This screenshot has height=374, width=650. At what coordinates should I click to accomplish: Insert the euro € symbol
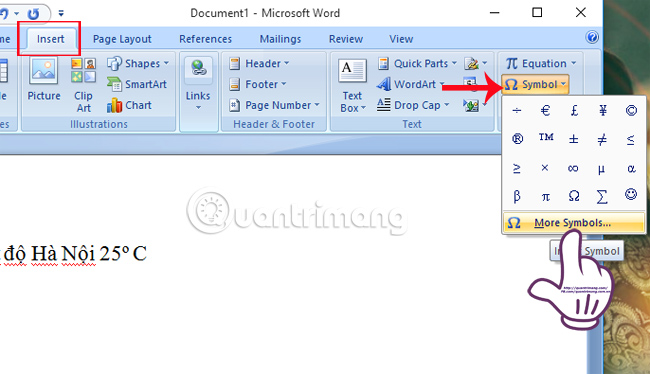pyautogui.click(x=546, y=110)
